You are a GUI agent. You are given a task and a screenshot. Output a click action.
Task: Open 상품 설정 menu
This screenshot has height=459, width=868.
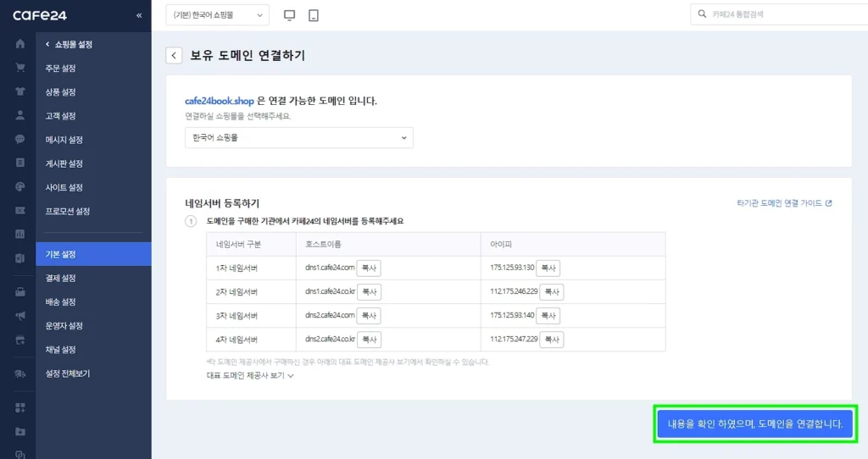(x=60, y=91)
